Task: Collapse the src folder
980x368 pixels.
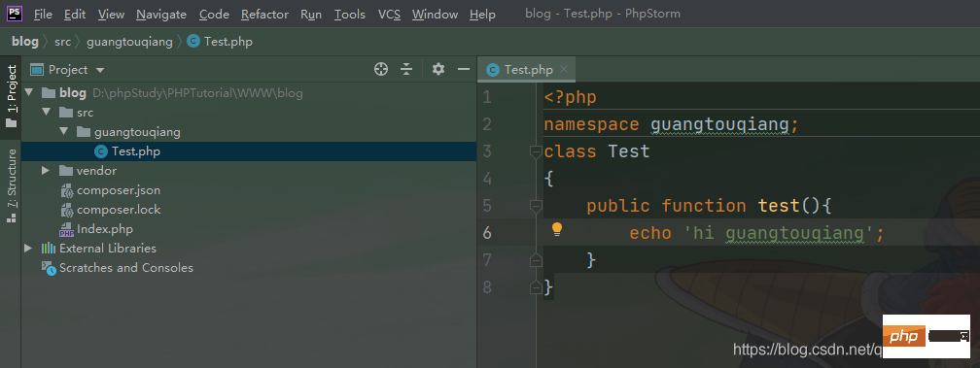Action: point(46,113)
